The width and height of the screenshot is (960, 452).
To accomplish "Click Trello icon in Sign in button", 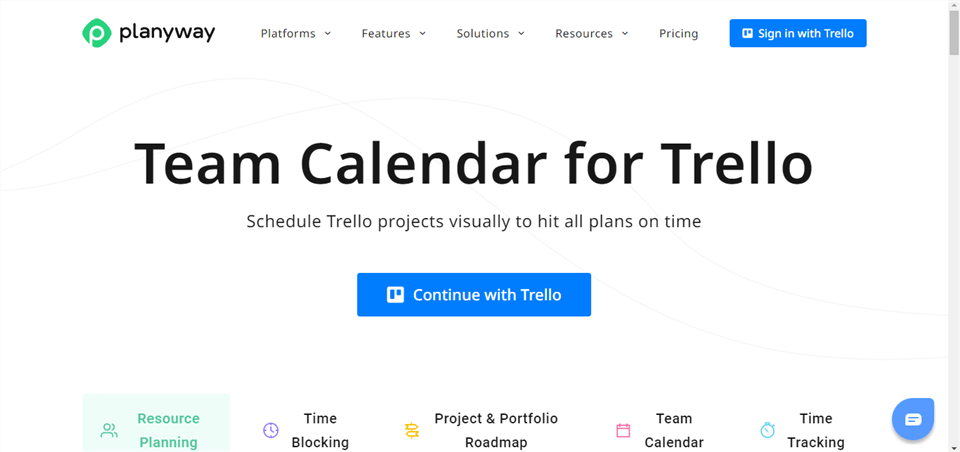I will (x=747, y=33).
